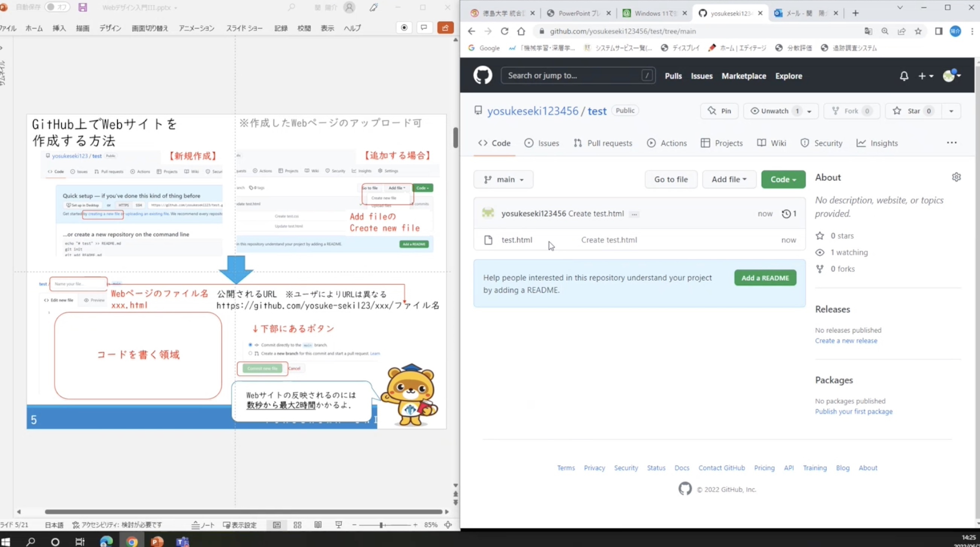Open the 挿入 ribbon tab
Image resolution: width=980 pixels, height=547 pixels.
click(59, 28)
